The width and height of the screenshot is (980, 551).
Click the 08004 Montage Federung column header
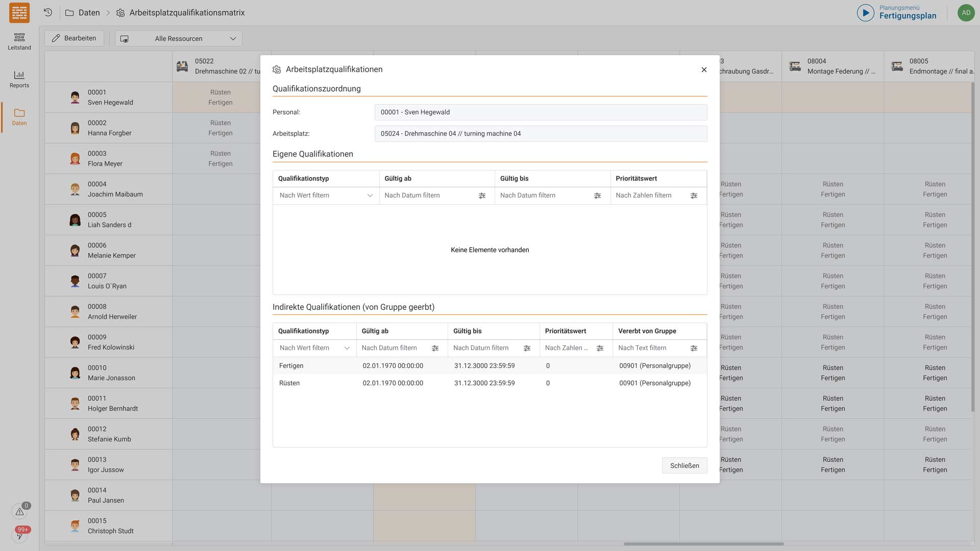[x=833, y=66]
